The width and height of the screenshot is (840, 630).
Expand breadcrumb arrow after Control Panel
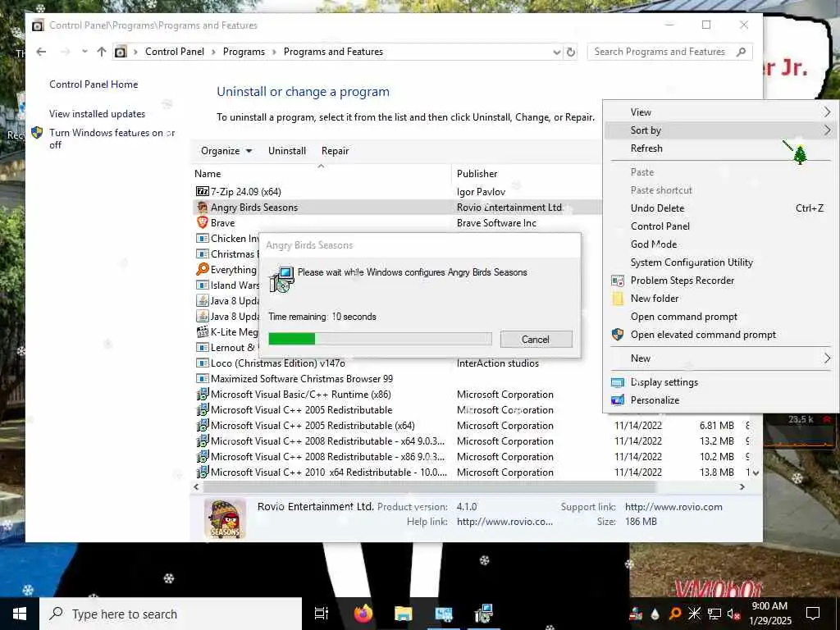point(213,52)
